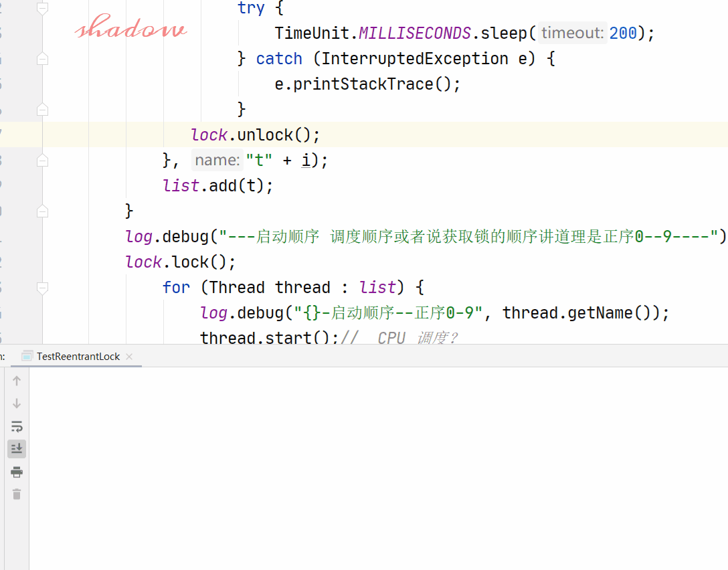Collapse the for Thread loop fold marker
The width and height of the screenshot is (728, 570).
click(x=42, y=288)
